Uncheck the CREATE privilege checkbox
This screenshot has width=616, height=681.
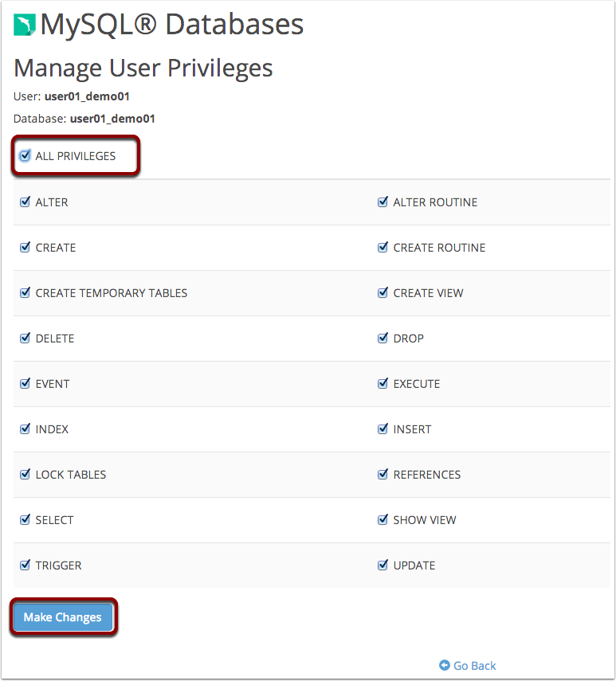click(26, 247)
